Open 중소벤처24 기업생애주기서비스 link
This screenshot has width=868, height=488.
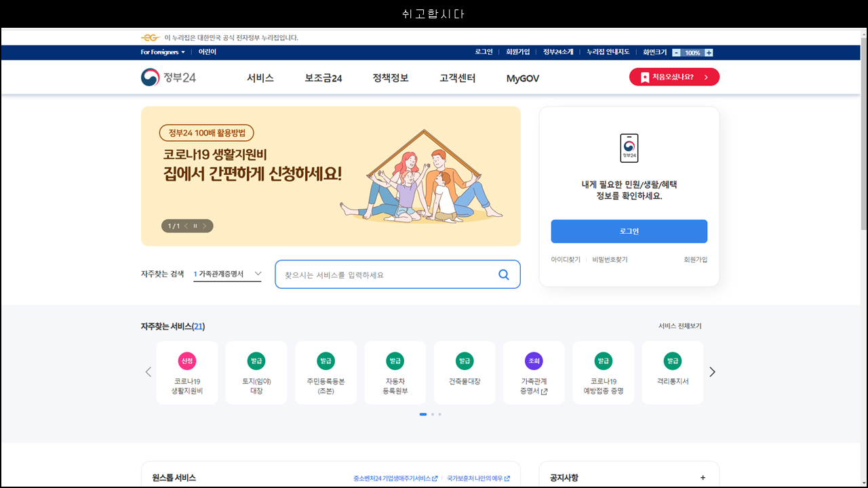tap(395, 479)
